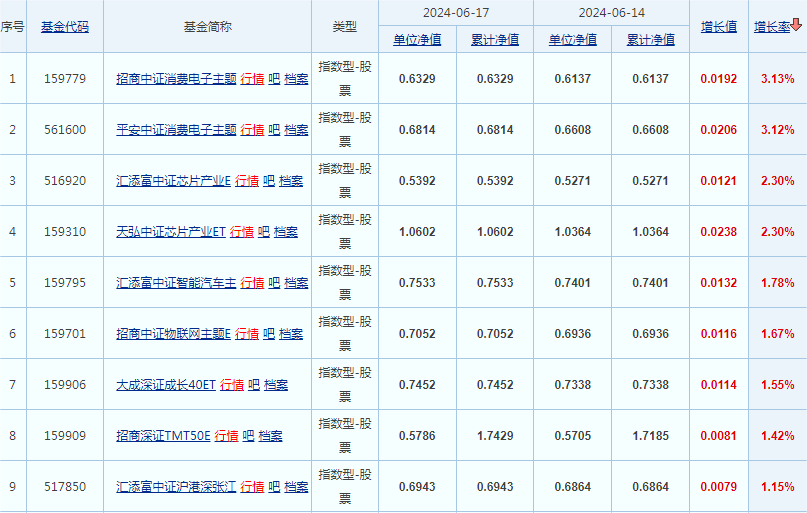Click growth rate 1.15%
Screen dimensions: 807x513
(778, 486)
